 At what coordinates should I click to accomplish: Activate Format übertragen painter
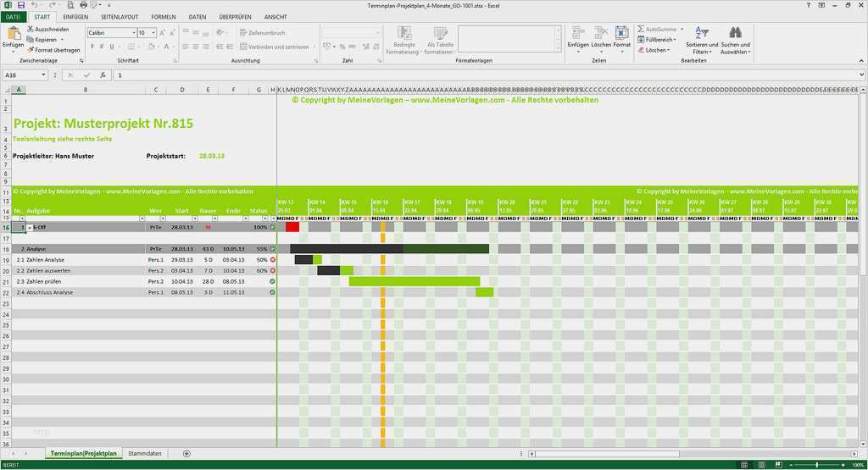tap(53, 50)
